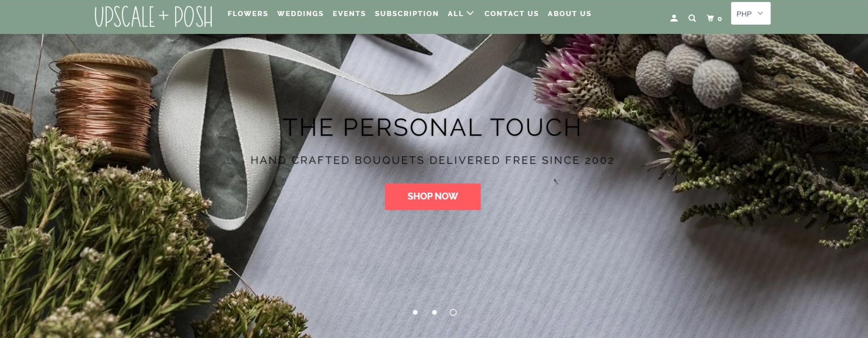This screenshot has height=338, width=868.
Task: Select the first slideshow dot
Action: 415,312
